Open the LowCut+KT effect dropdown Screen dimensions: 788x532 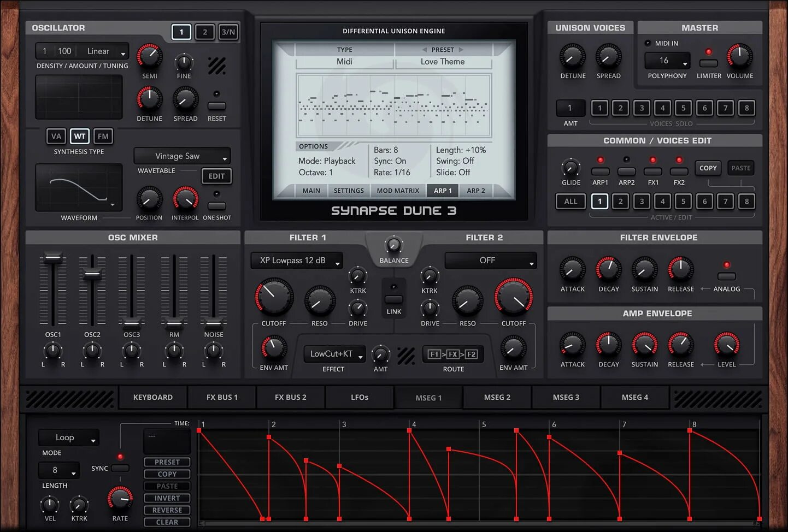tap(334, 354)
